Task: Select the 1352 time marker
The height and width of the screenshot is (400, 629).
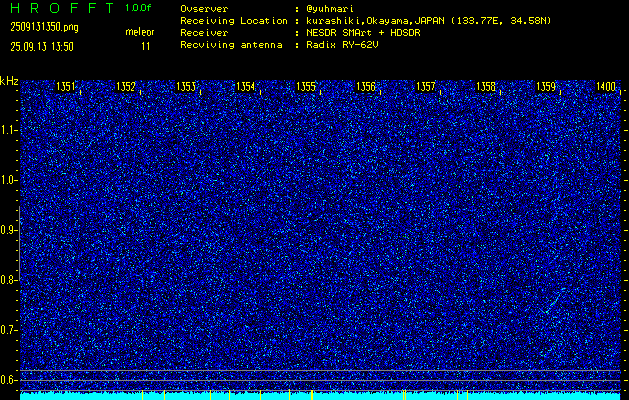Action: 126,87
